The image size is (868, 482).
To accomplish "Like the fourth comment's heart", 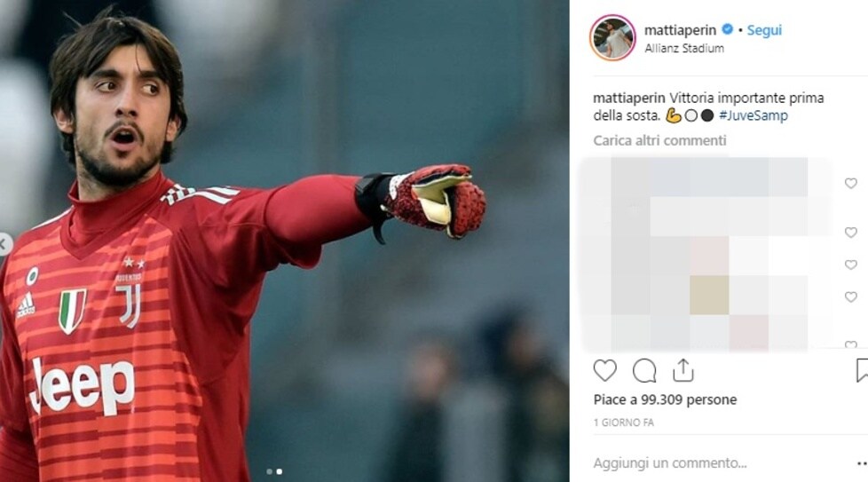I will (851, 297).
